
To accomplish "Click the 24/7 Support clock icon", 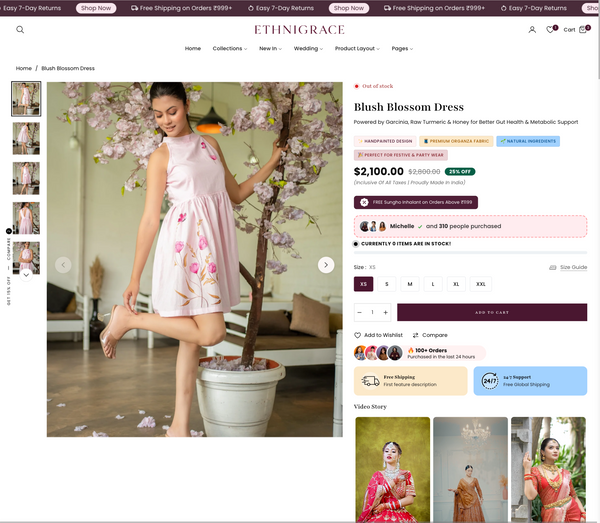I will coord(489,381).
